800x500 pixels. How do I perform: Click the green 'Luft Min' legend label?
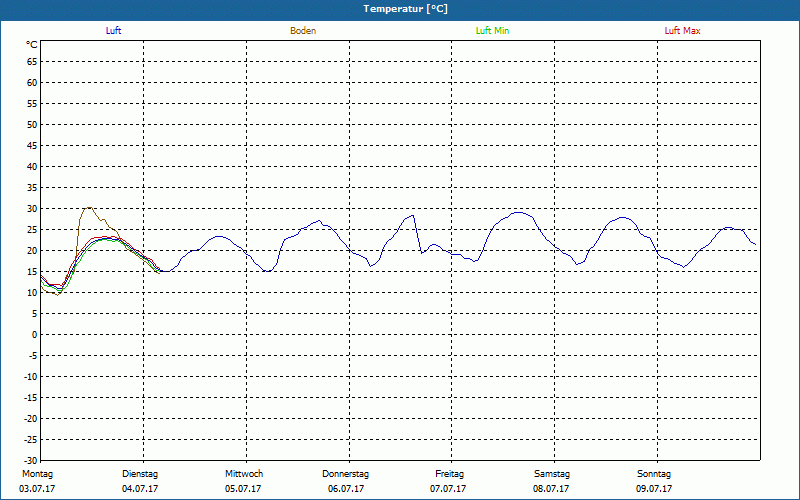492,31
